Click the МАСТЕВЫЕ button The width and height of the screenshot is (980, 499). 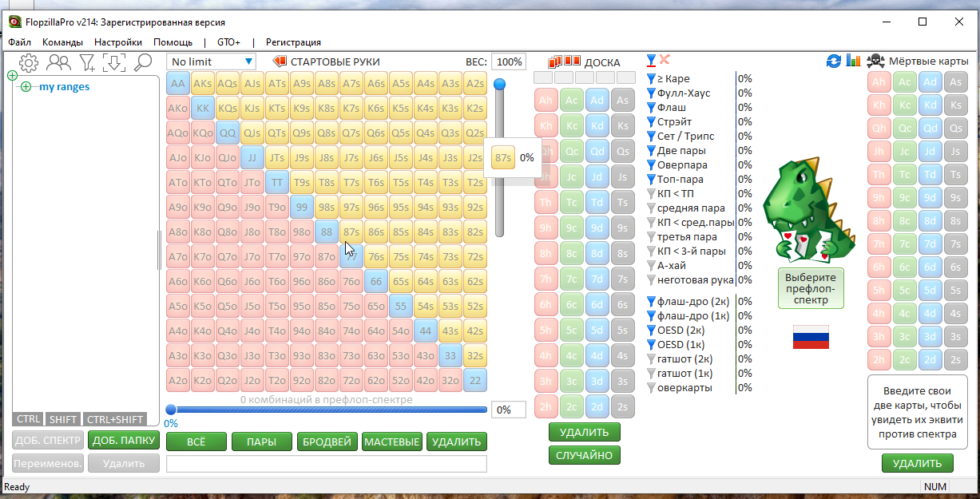coord(391,442)
